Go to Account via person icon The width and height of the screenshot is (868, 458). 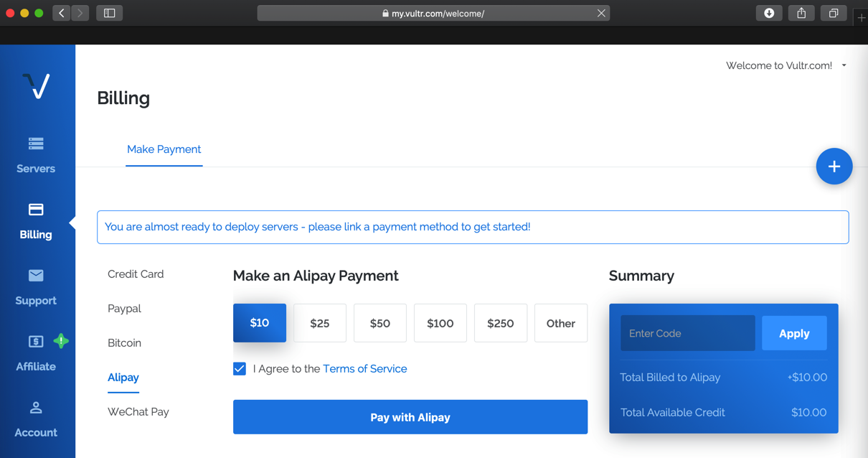[36, 408]
